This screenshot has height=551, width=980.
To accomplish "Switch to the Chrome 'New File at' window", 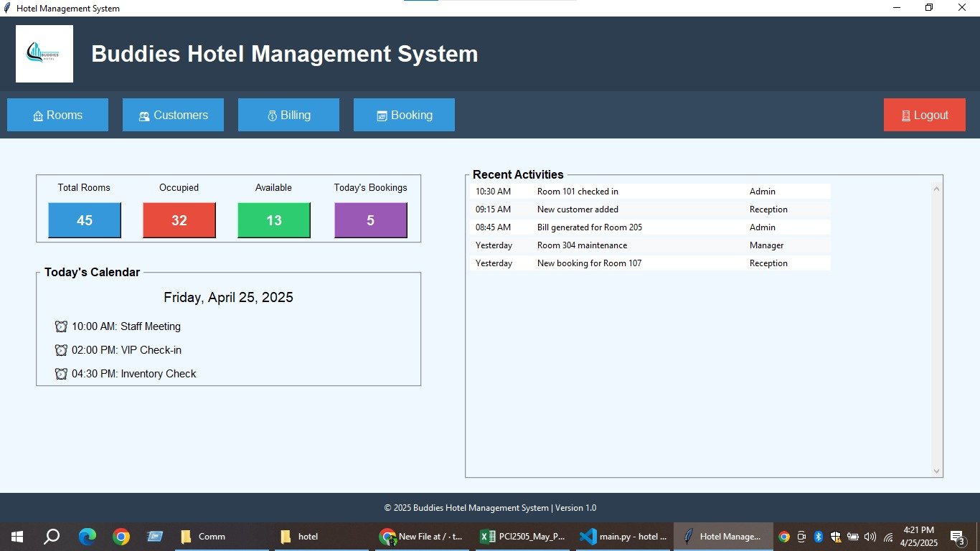I will 422,537.
